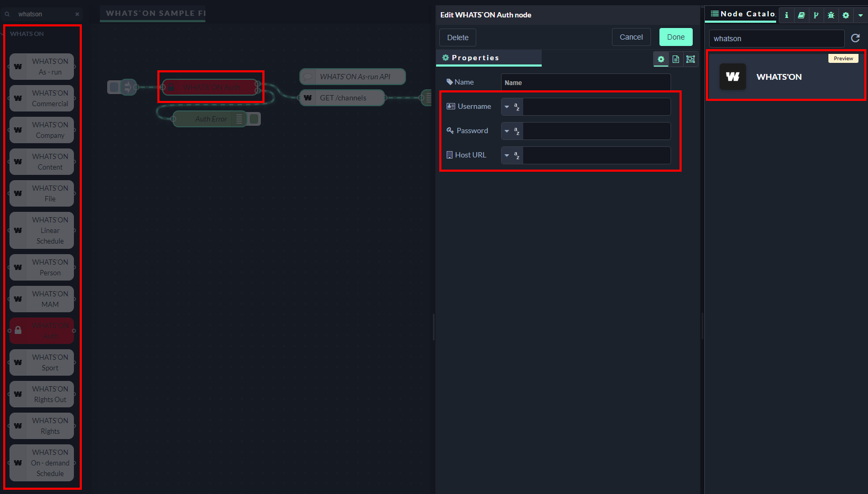868x494 pixels.
Task: Trigger the inject node button
Action: pyautogui.click(x=114, y=87)
